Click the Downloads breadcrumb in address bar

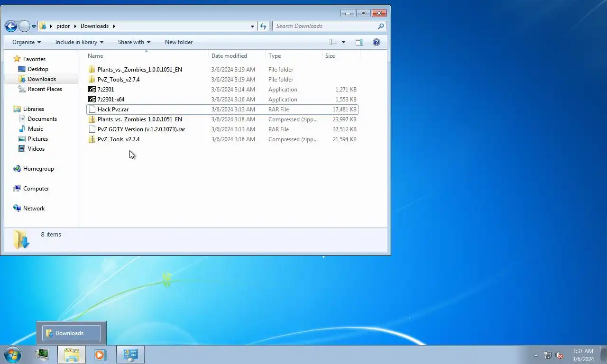click(94, 26)
